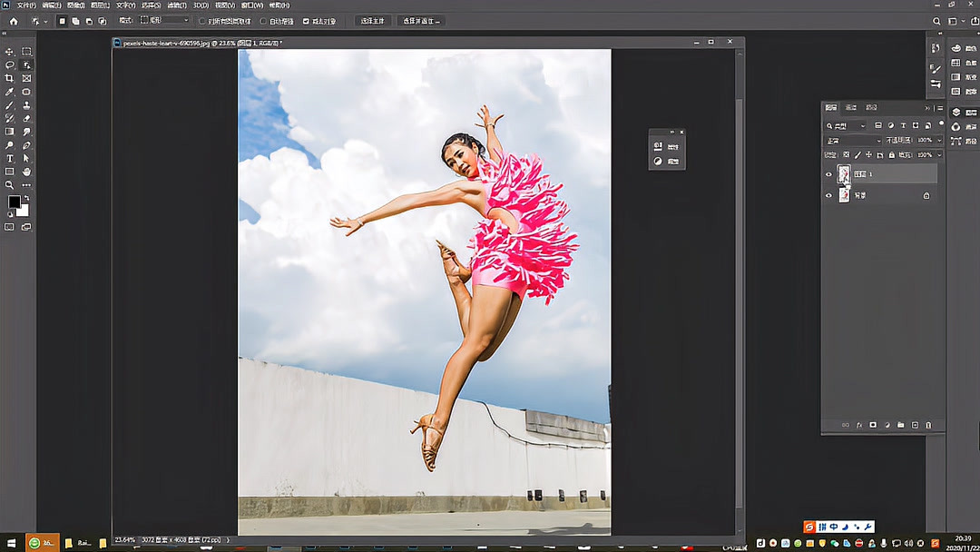Hide layer 1 using its eye icon
The image size is (980, 552).
pyautogui.click(x=828, y=174)
